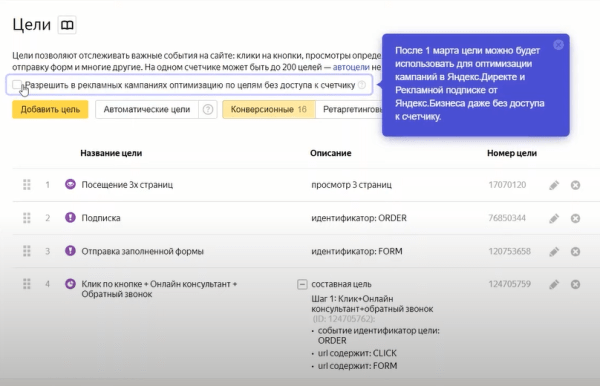
Task: Delete goal Посещение 3х страниц
Action: 575,185
